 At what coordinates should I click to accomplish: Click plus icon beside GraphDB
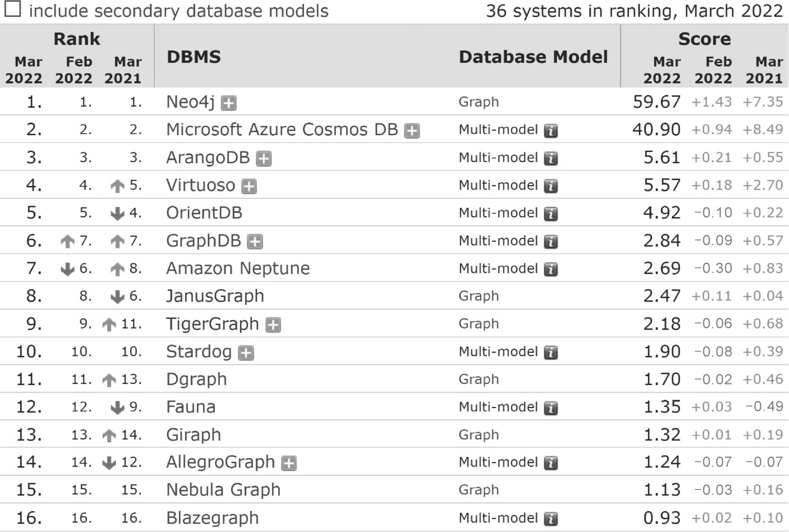click(x=255, y=242)
